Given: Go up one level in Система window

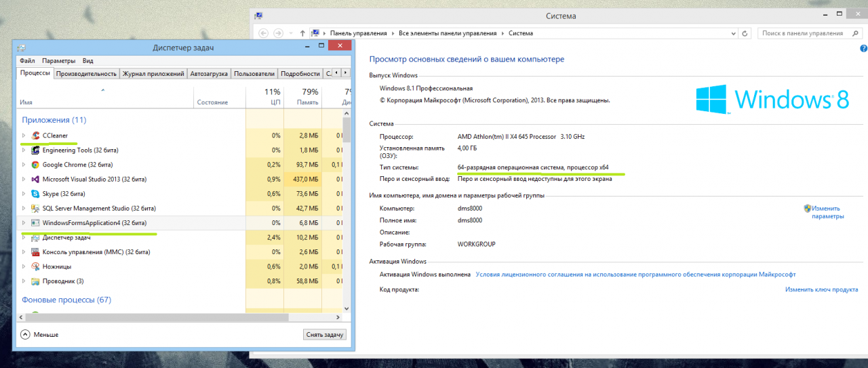Looking at the screenshot, I should point(302,33).
